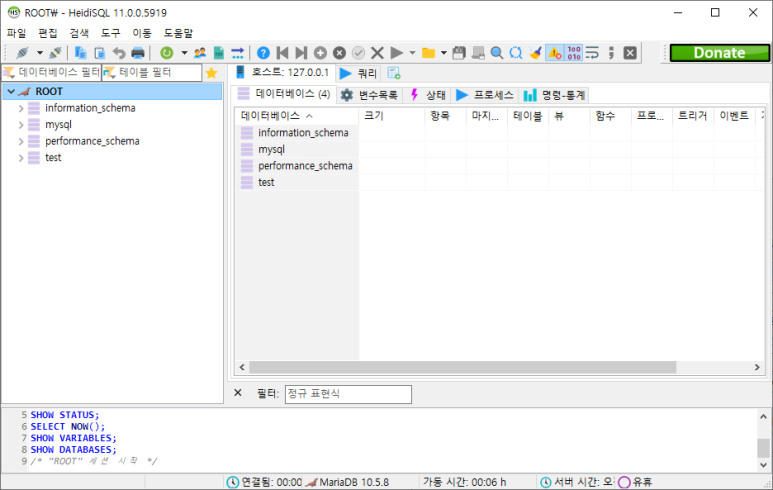Click the post changes checkmark icon
Viewport: 773px width, 490px height.
pos(358,53)
